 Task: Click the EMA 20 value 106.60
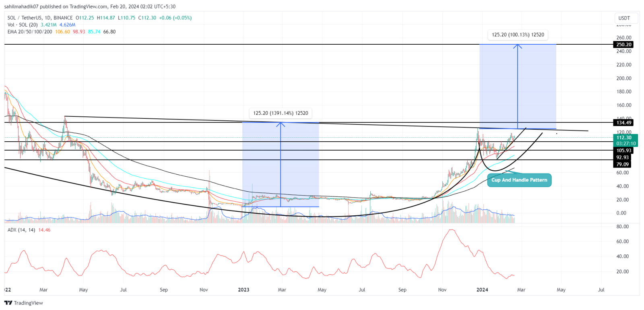(62, 32)
